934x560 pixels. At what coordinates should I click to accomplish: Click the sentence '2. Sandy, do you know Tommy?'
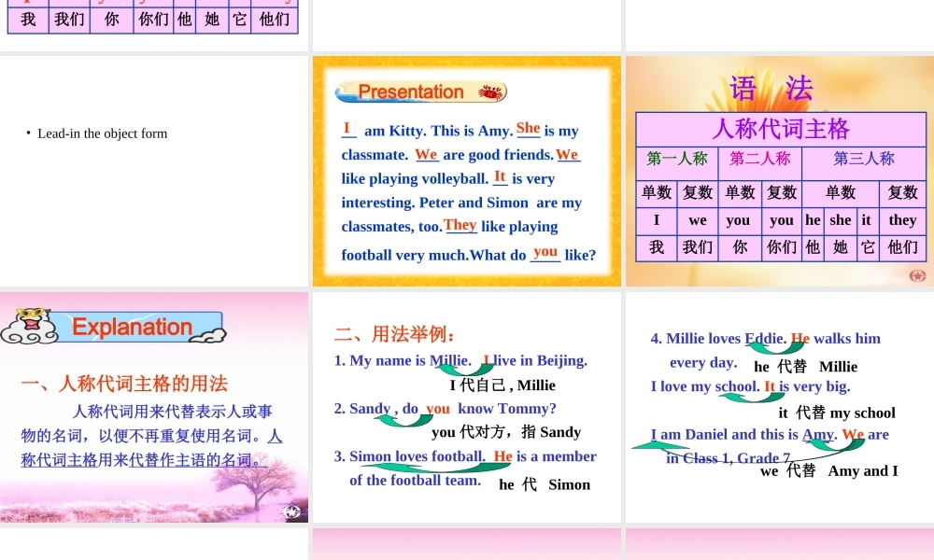[x=445, y=408]
